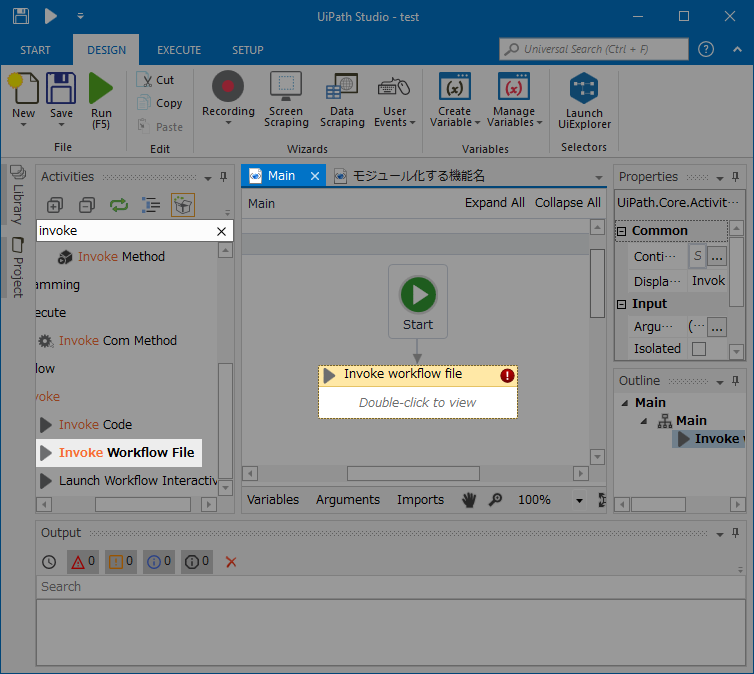Screen dimensions: 754x674
Task: Select Launch Workflow Interactive activity
Action: coord(129,480)
